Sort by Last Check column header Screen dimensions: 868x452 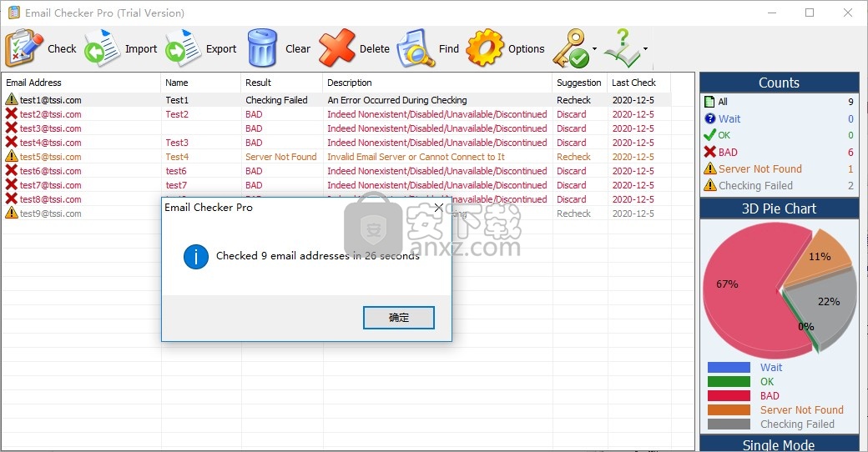coord(638,83)
